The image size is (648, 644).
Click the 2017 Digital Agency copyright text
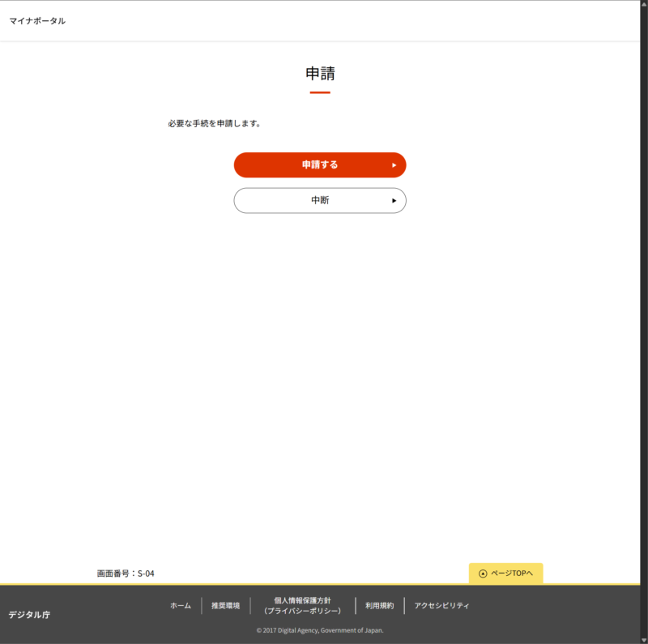point(320,630)
